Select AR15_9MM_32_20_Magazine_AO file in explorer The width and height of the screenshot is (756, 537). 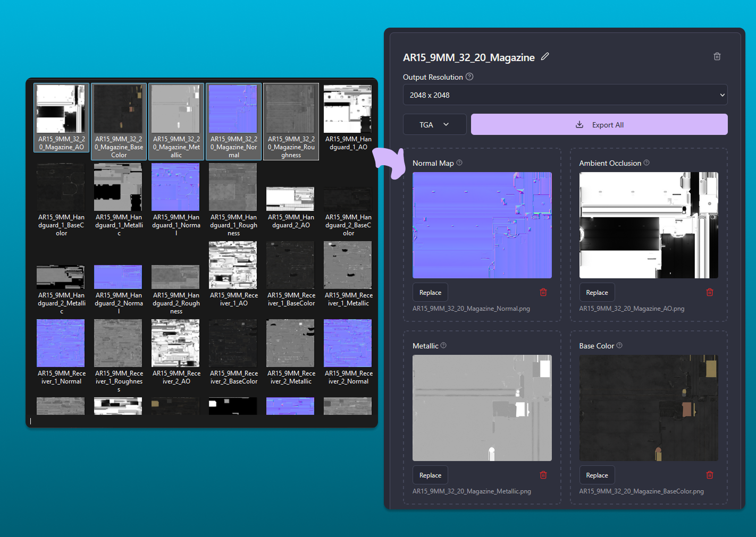(x=61, y=117)
